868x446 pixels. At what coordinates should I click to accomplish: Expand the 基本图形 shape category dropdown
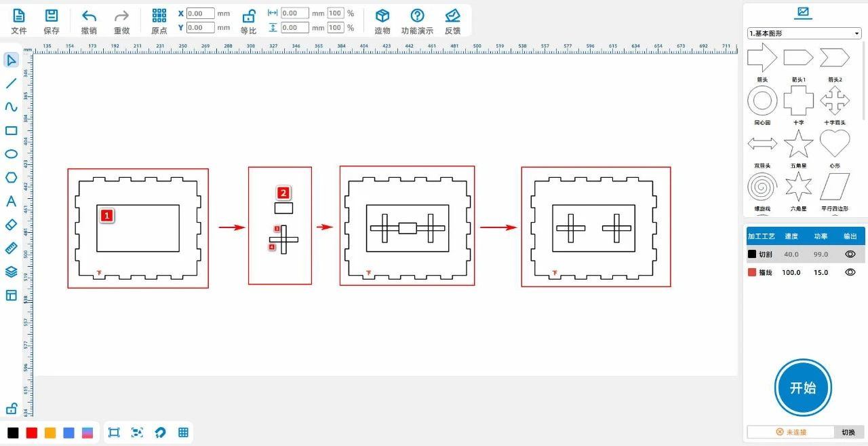(804, 33)
